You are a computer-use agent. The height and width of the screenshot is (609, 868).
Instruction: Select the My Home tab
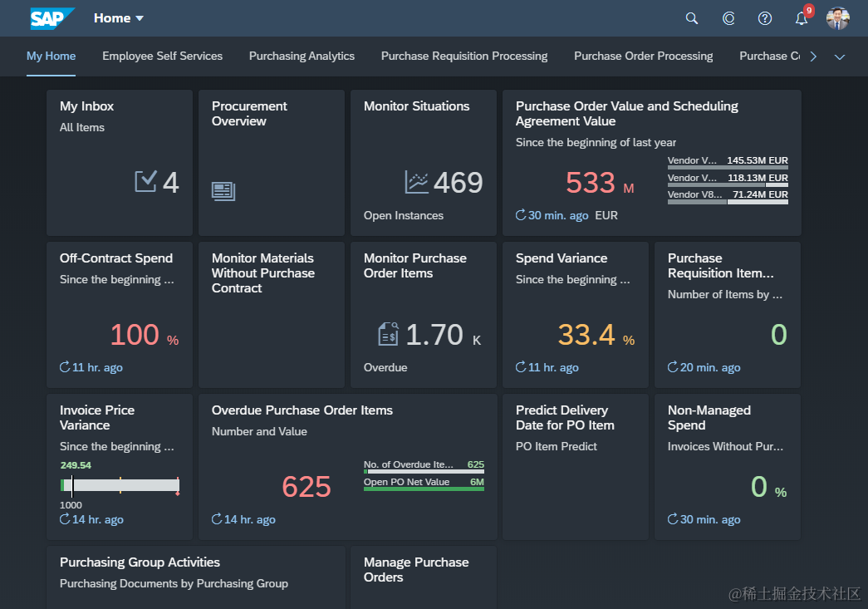[x=51, y=56]
